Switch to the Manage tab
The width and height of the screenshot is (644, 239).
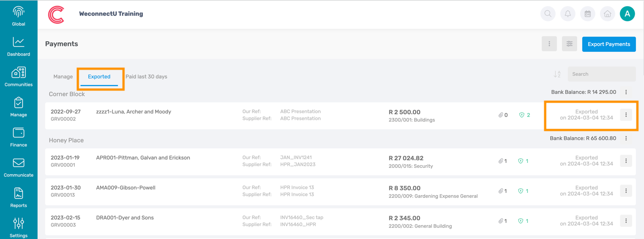(x=63, y=76)
